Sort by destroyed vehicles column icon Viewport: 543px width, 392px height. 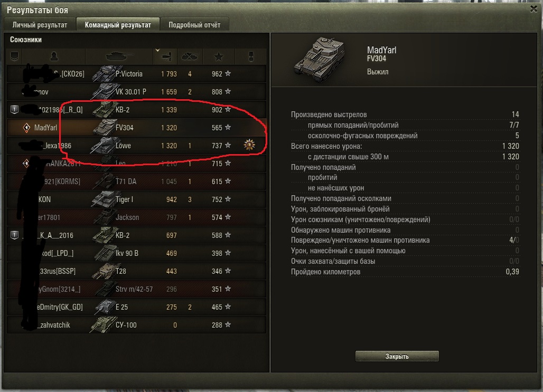190,56
